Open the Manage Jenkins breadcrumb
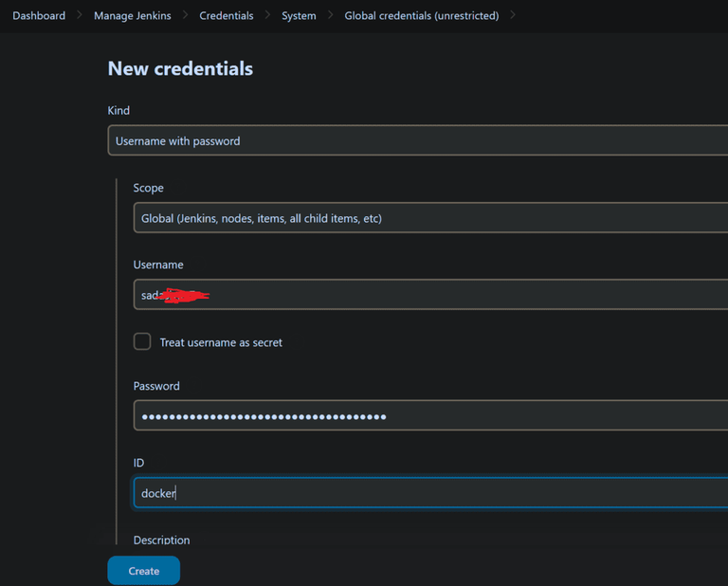Screen dimensions: 728x586 tap(133, 15)
